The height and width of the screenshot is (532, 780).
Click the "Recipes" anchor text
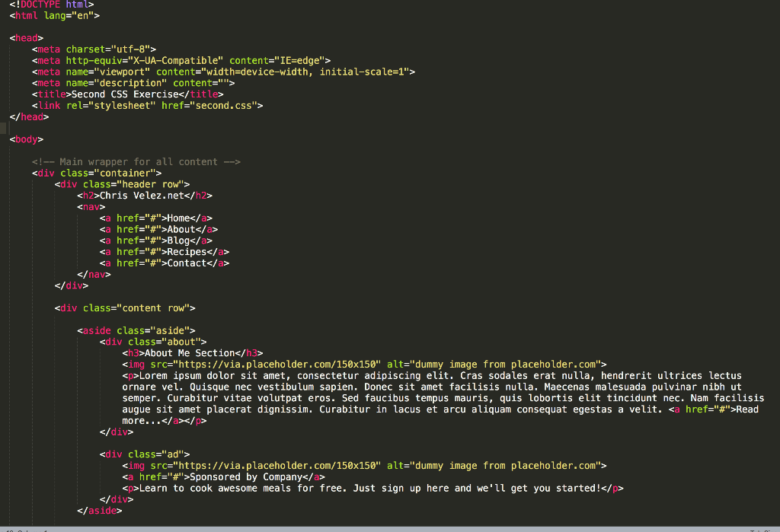187,252
